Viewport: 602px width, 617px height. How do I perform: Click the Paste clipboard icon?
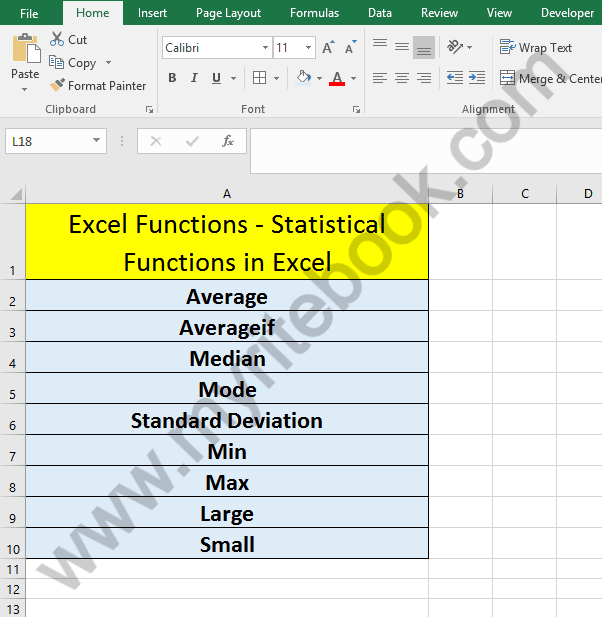[26, 49]
